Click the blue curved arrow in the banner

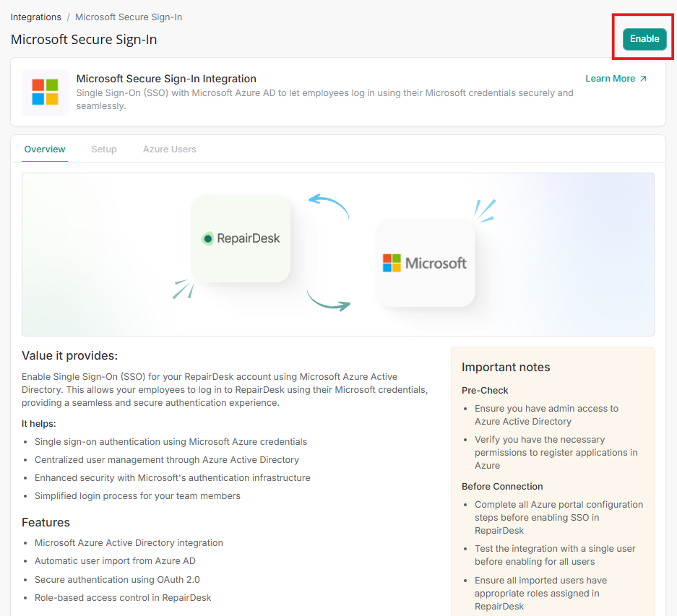[329, 205]
